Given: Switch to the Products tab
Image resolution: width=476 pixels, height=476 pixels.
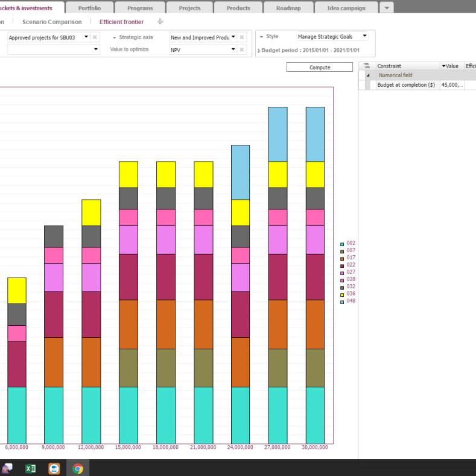Looking at the screenshot, I should [x=238, y=8].
